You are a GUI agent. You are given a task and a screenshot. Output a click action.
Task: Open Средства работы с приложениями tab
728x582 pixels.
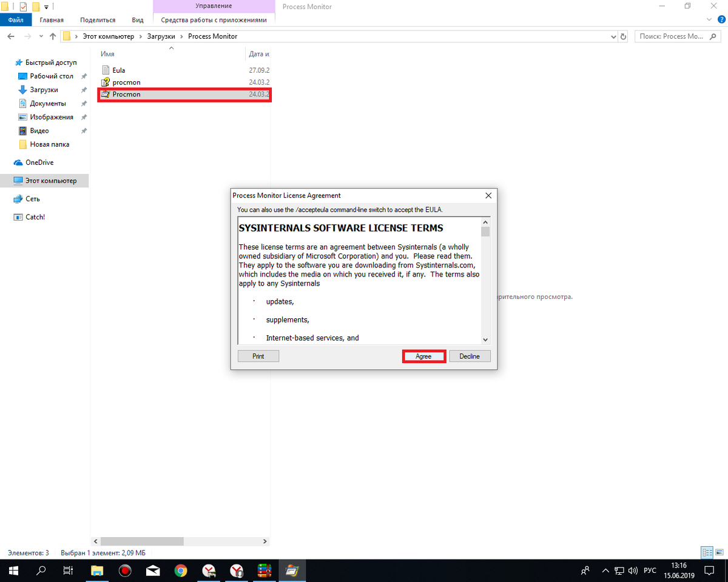pos(214,20)
